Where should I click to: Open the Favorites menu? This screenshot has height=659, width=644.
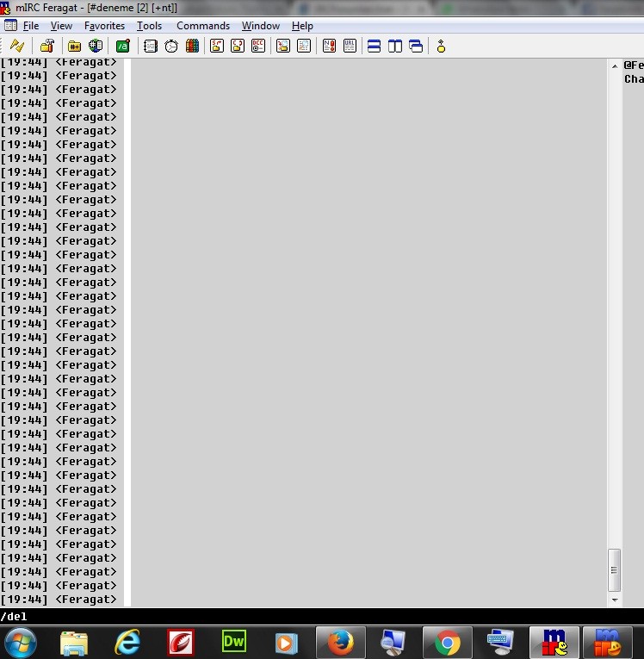coord(104,26)
